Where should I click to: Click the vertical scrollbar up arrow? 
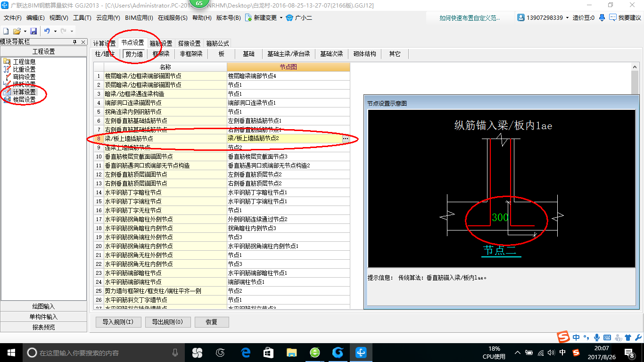coord(635,67)
